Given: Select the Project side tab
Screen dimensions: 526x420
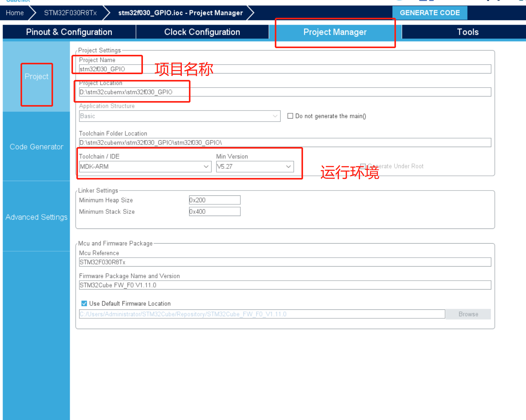Looking at the screenshot, I should pos(36,77).
